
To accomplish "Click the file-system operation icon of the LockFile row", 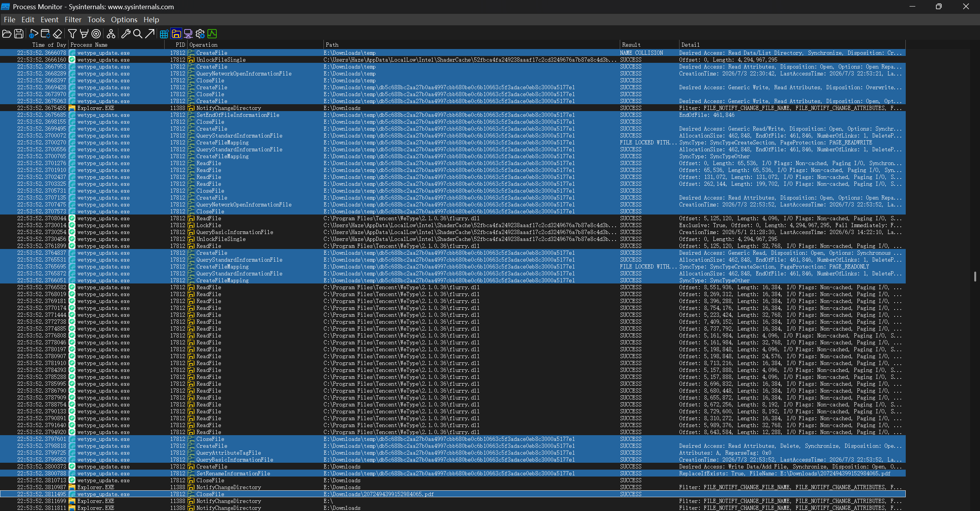I will click(x=191, y=225).
